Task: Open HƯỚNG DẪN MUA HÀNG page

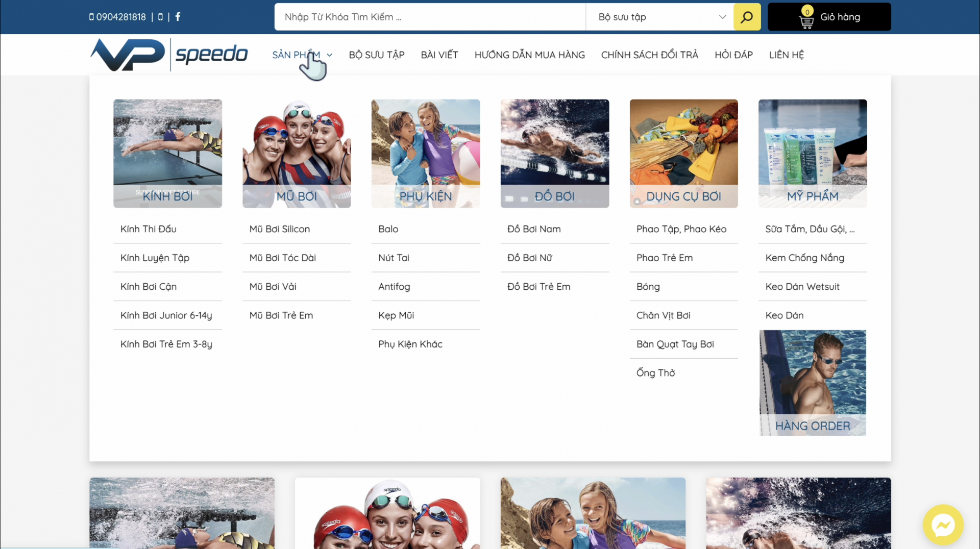Action: pos(530,55)
